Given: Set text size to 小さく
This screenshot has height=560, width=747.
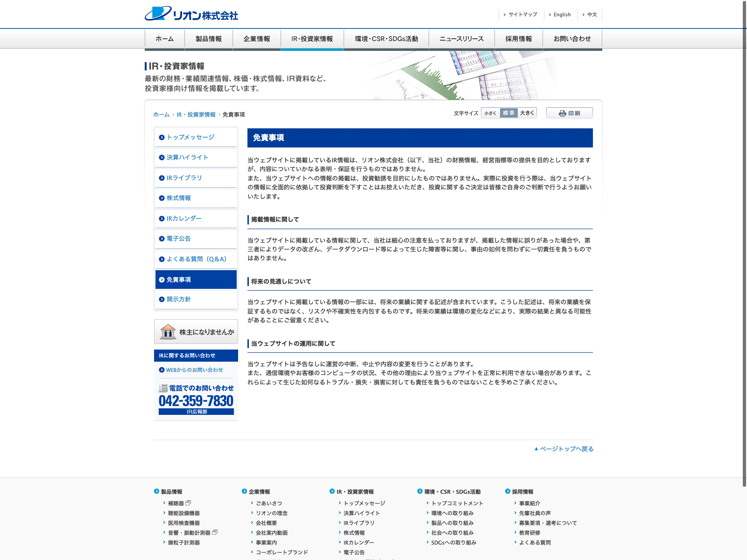Looking at the screenshot, I should click(x=490, y=113).
